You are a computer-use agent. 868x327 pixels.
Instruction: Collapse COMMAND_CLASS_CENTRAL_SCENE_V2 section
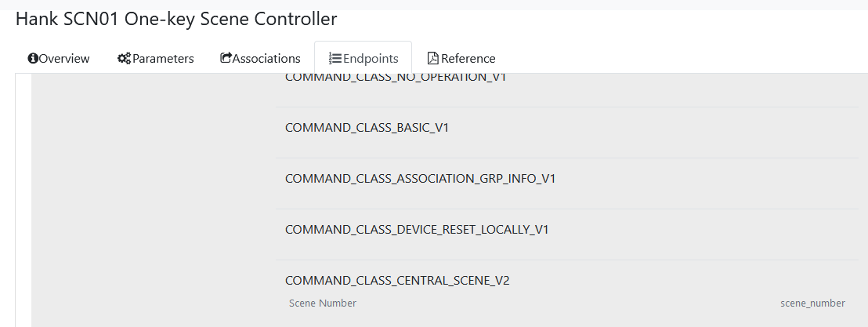coord(397,281)
